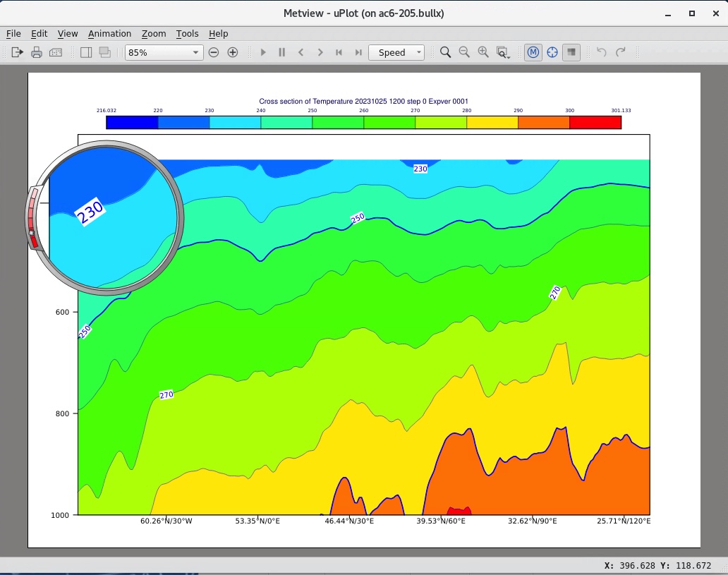
Task: Click the zoom out magnifier icon
Action: click(464, 52)
